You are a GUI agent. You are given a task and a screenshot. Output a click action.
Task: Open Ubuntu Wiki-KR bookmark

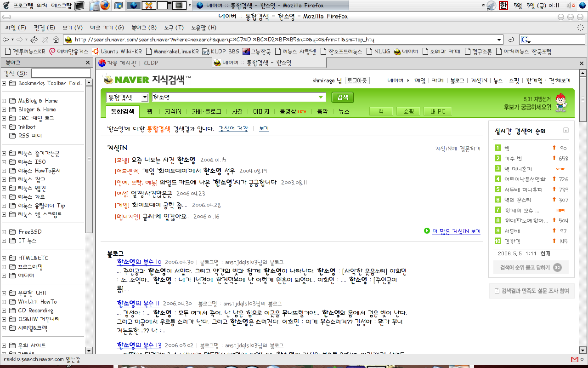click(x=117, y=52)
